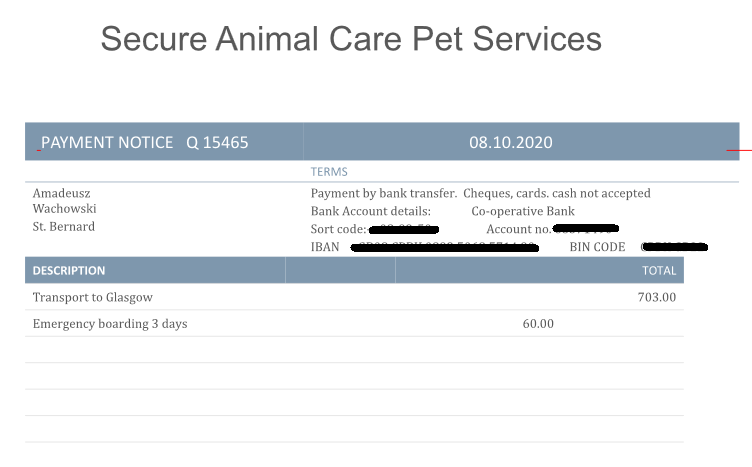
Task: Click the date 08.10.2020 in header
Action: coord(511,142)
